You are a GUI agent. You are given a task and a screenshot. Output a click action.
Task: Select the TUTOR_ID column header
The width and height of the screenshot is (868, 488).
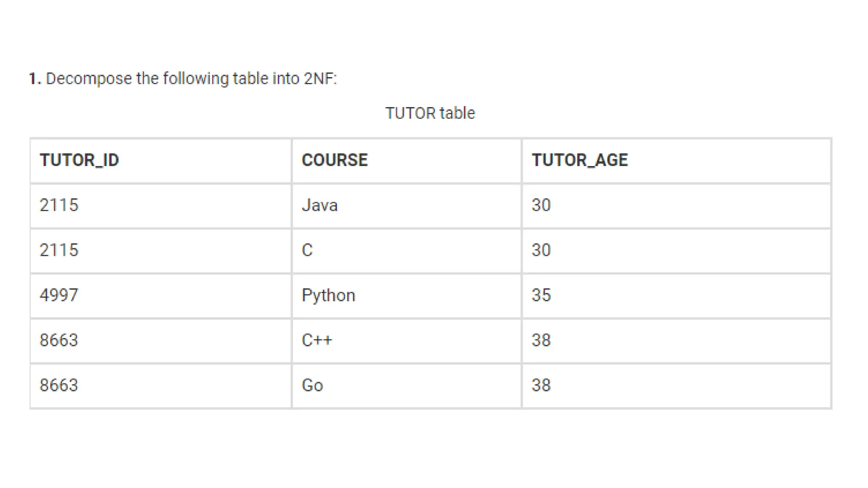pos(79,160)
